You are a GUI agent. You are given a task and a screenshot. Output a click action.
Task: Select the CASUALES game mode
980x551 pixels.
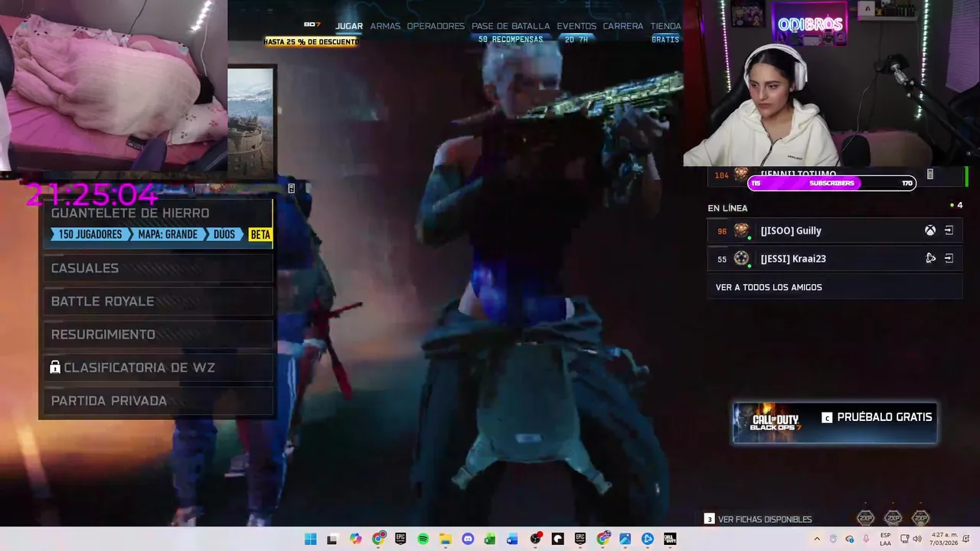coord(157,268)
